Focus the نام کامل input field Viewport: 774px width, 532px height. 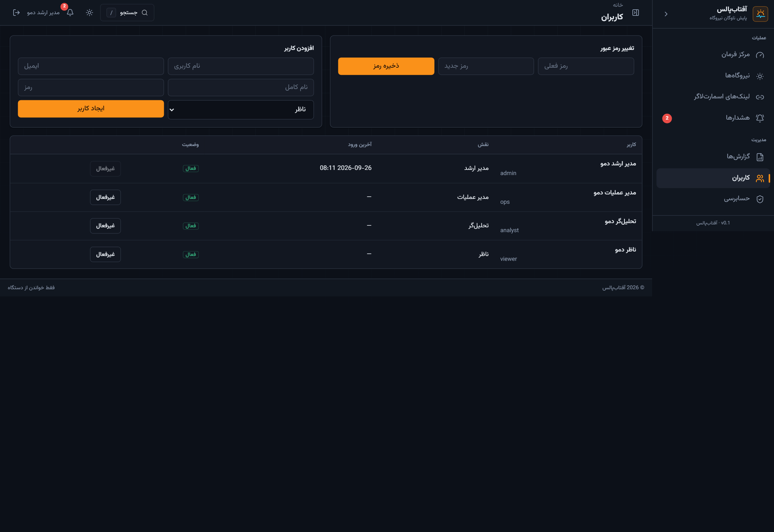[x=241, y=87]
